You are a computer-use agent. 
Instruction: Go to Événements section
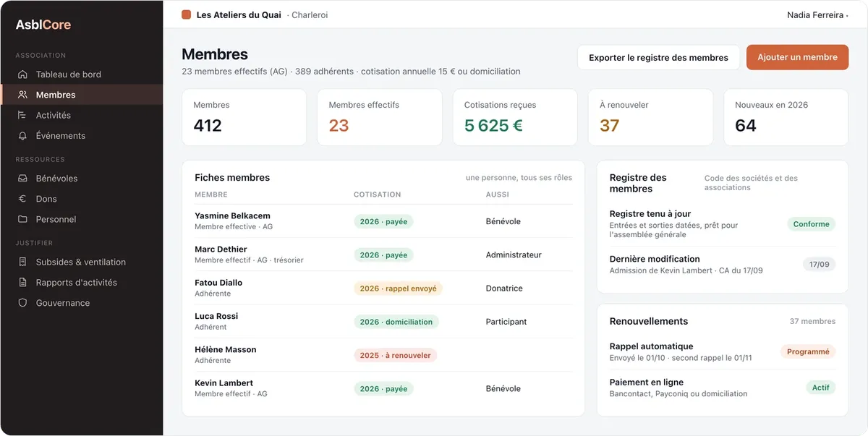pos(81,135)
